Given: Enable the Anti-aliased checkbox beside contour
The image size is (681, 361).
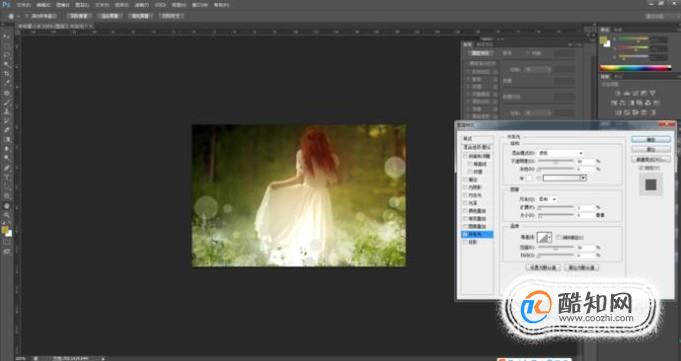Looking at the screenshot, I should point(559,237).
